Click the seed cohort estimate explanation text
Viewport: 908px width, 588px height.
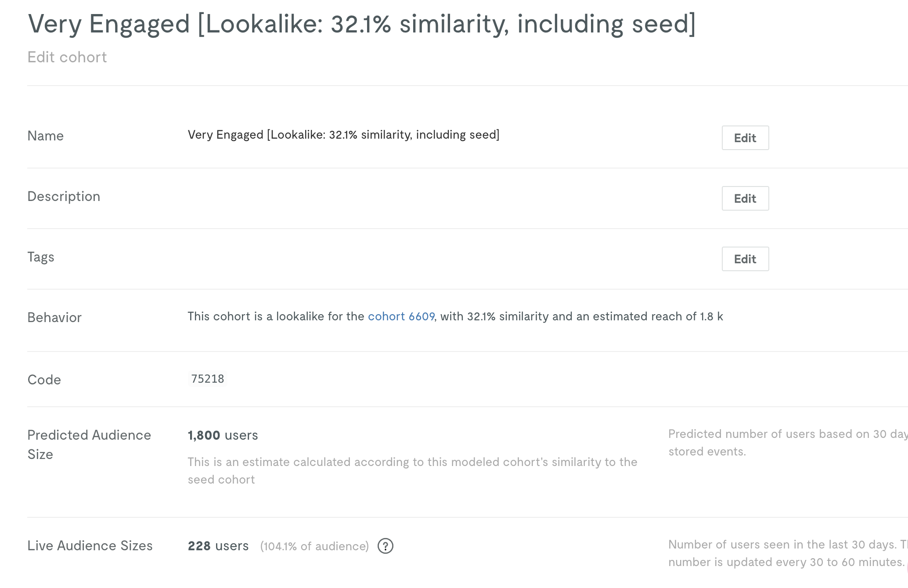[x=412, y=471]
